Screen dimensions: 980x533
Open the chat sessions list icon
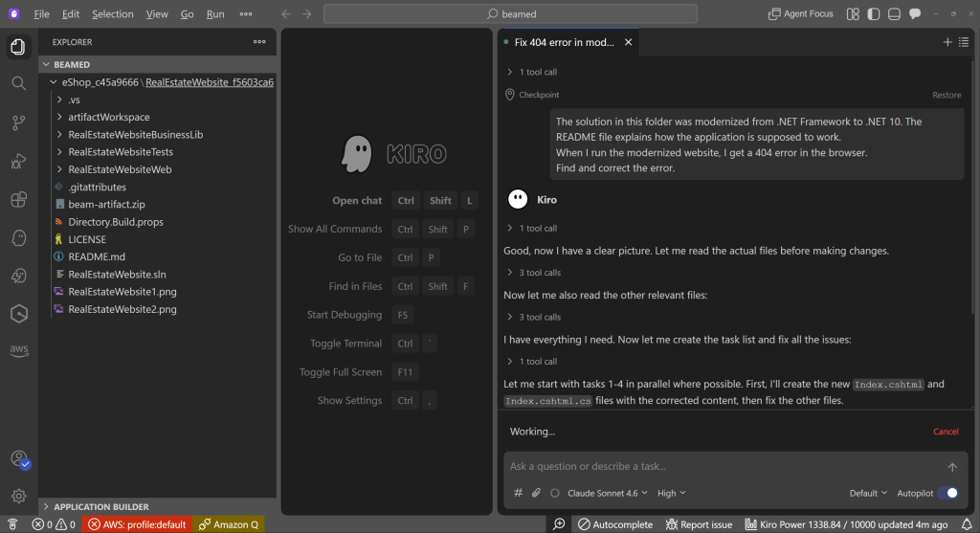pyautogui.click(x=964, y=42)
